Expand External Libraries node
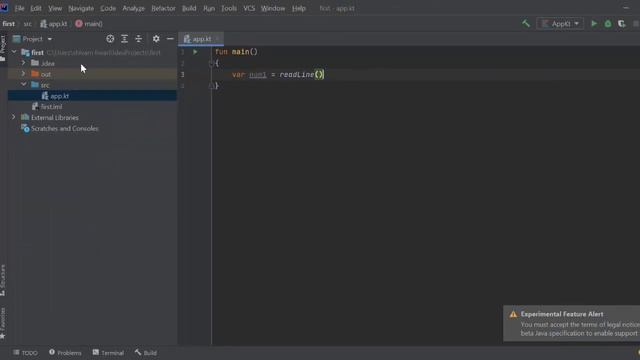 pos(13,118)
